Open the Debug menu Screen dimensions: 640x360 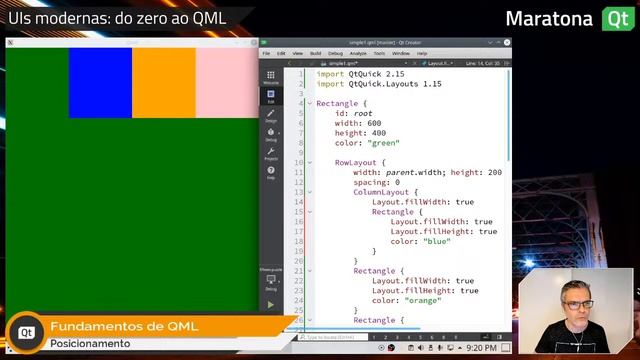(335, 53)
